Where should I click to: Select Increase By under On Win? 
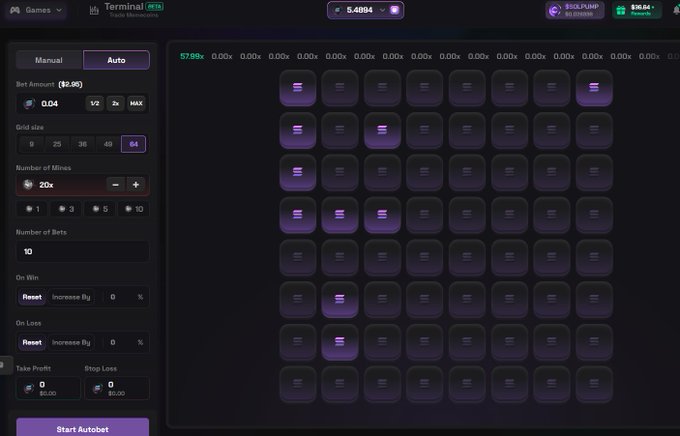[x=71, y=297]
